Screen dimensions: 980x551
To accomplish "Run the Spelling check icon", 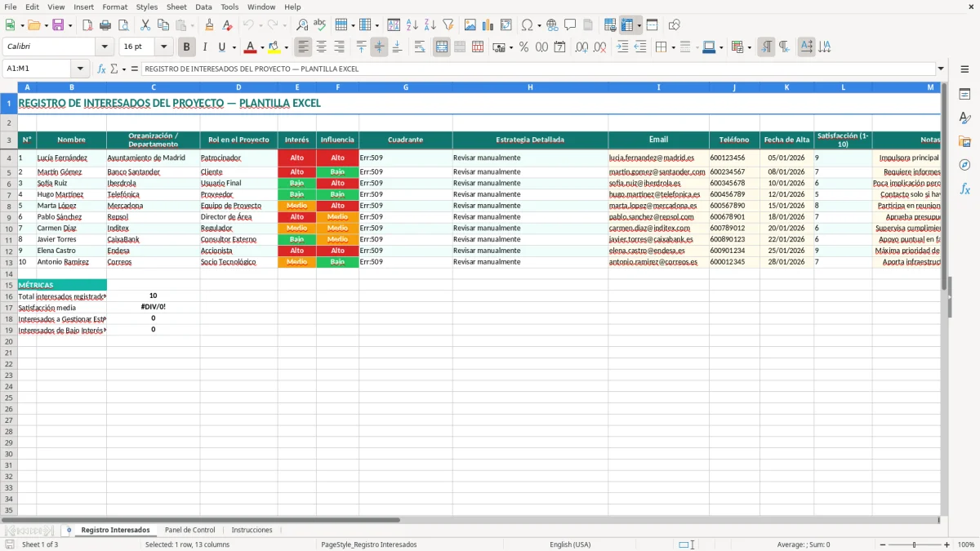I will [x=319, y=25].
